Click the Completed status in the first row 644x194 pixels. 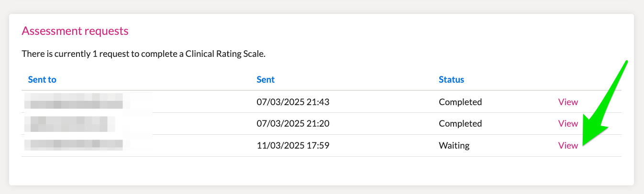point(460,102)
